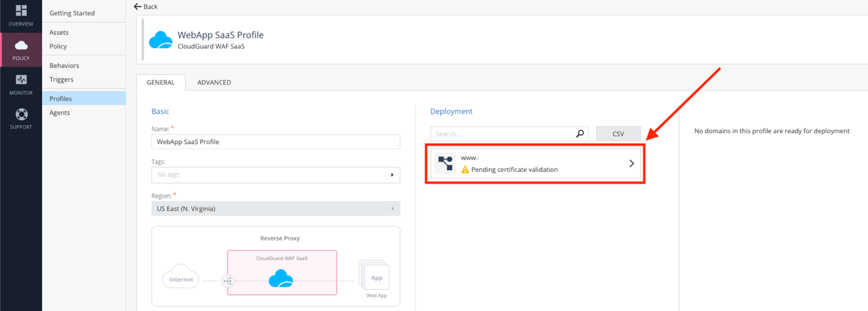Open the Tags dropdown
This screenshot has height=311, width=868.
276,175
